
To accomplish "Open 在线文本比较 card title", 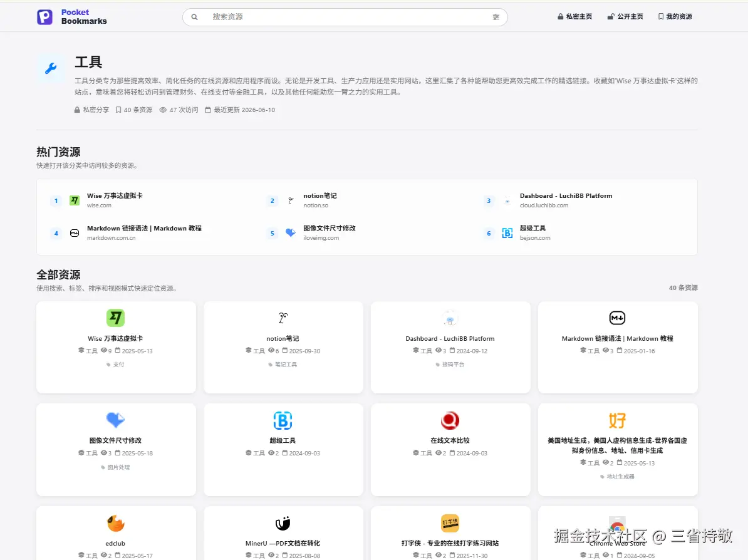I will (450, 440).
